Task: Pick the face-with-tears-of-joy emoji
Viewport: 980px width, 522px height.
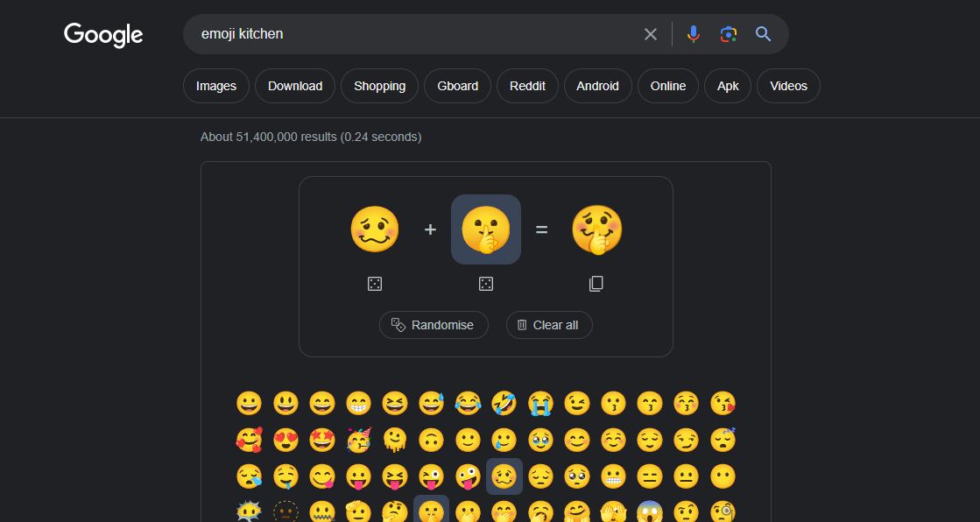Action: click(x=468, y=403)
